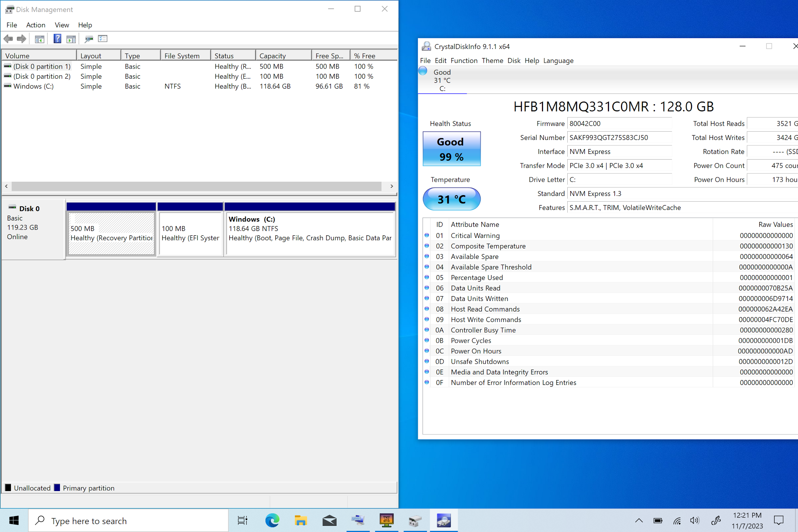Sort by the Volume column header

39,55
